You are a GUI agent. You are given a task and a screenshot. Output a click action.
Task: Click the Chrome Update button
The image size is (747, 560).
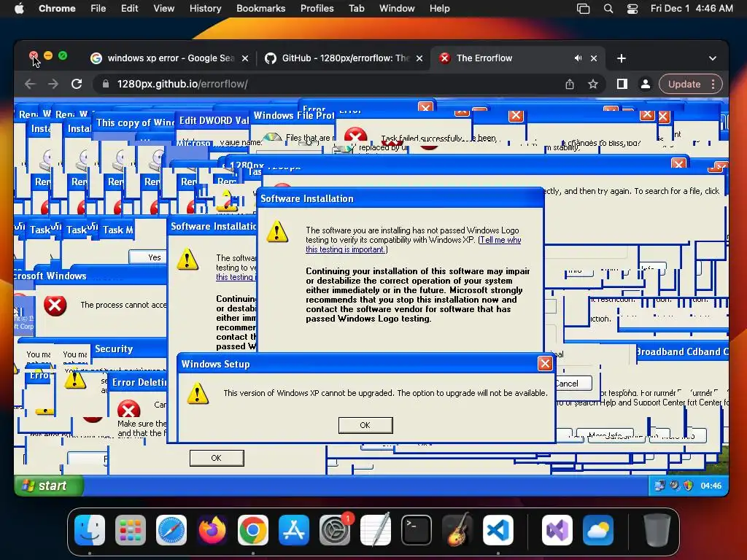[x=684, y=85]
